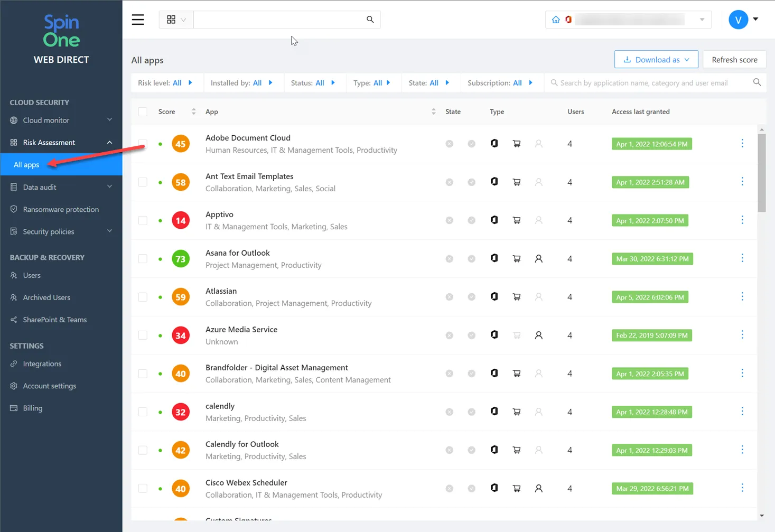This screenshot has width=775, height=532.
Task: Click the search magnifier in the top search bar
Action: [x=369, y=19]
